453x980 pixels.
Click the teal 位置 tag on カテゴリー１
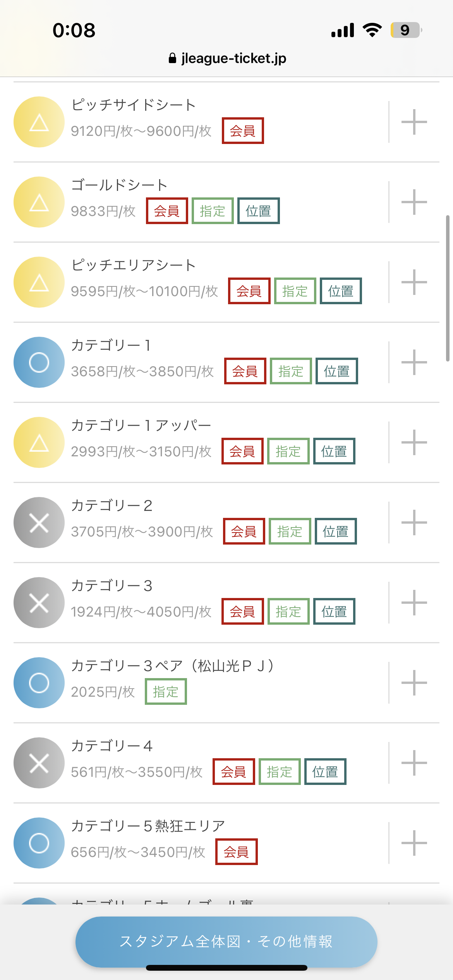pos(336,371)
